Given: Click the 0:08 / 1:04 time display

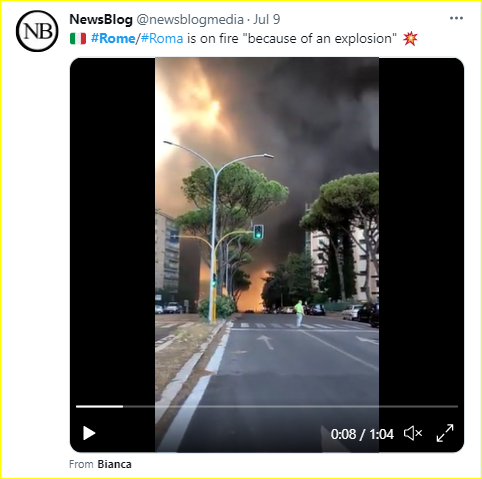Looking at the screenshot, I should (x=362, y=434).
